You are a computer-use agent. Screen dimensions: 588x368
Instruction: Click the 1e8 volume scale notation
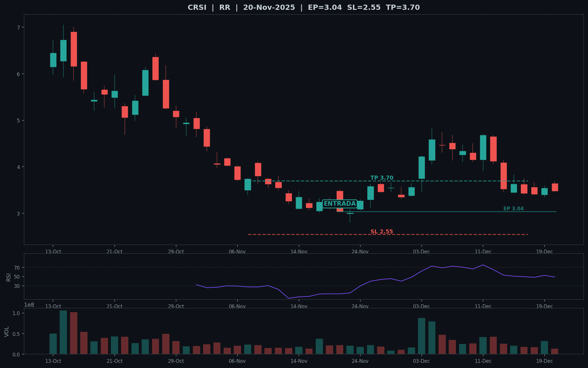pos(29,305)
